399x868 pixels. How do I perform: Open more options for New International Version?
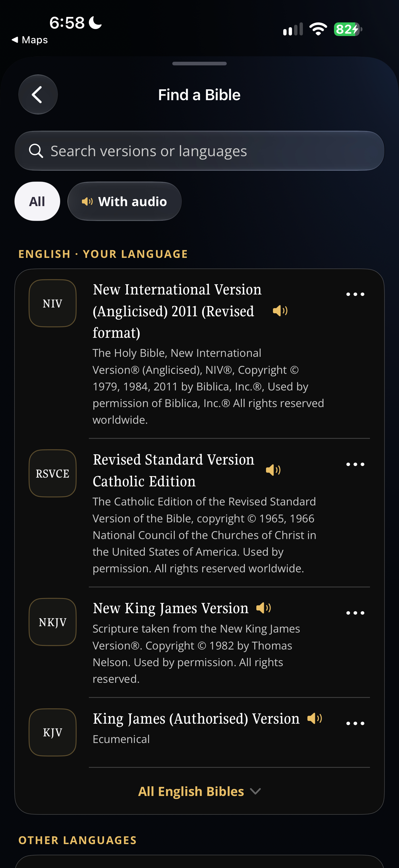(355, 294)
